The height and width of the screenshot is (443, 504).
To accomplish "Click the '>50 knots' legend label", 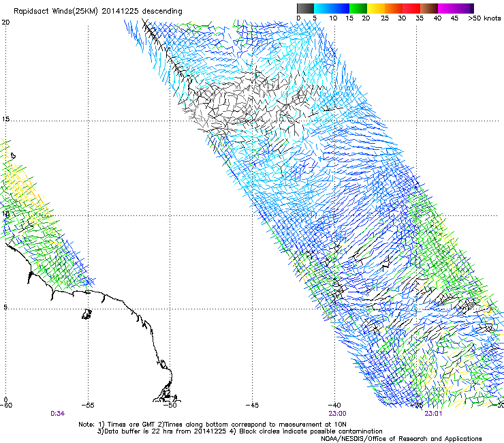I will point(484,18).
